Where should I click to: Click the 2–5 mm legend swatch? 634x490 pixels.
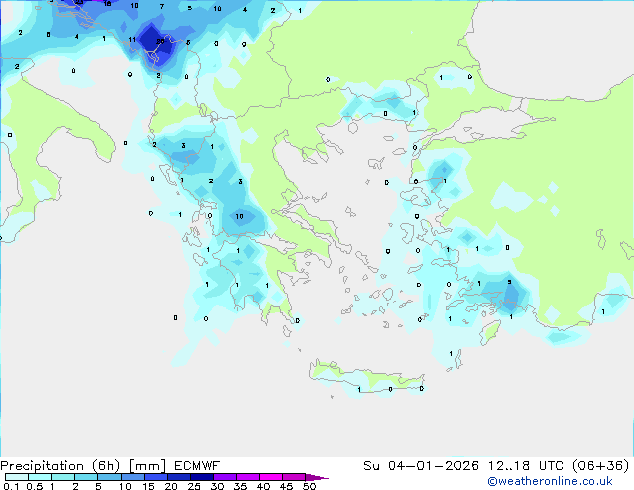86,477
